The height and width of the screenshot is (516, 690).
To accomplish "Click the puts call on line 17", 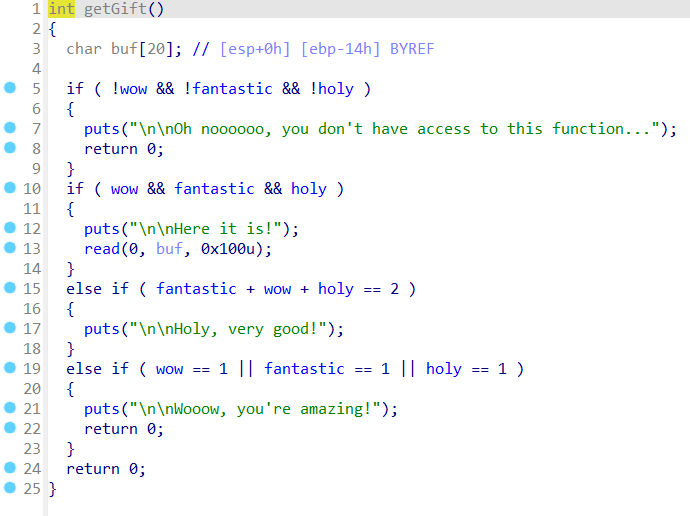I will [102, 329].
